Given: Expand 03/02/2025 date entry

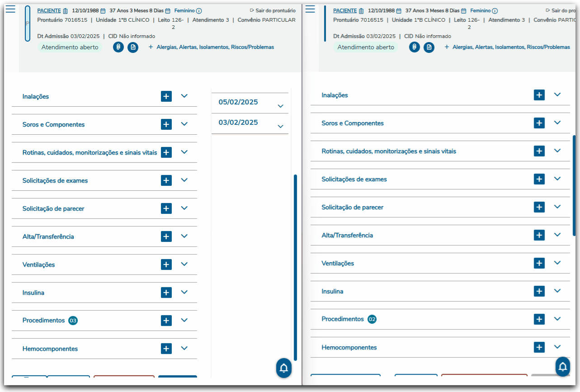Looking at the screenshot, I should (280, 127).
